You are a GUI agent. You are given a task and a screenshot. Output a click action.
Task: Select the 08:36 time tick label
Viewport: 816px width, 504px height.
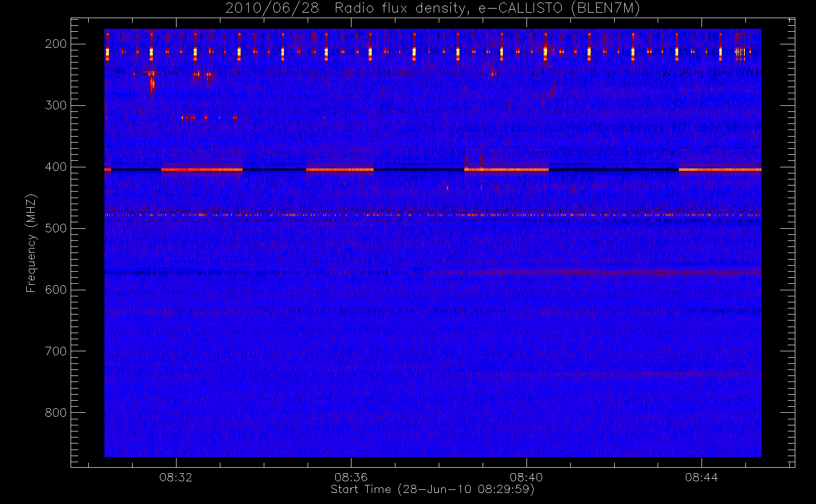[x=351, y=477]
